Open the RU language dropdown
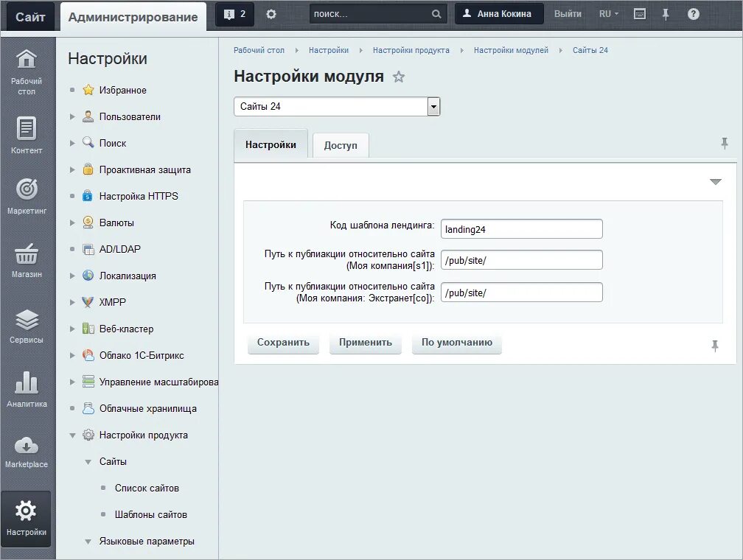Screen dimensions: 743x560 tap(608, 14)
